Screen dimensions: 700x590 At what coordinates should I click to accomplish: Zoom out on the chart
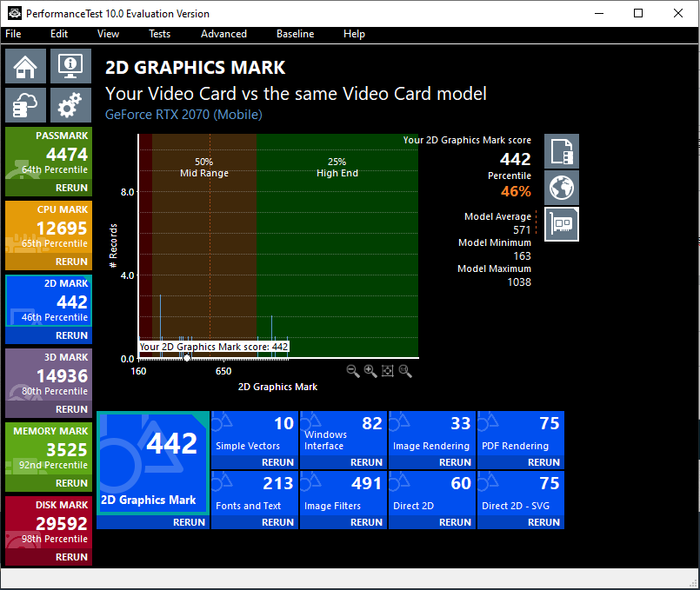tap(353, 371)
